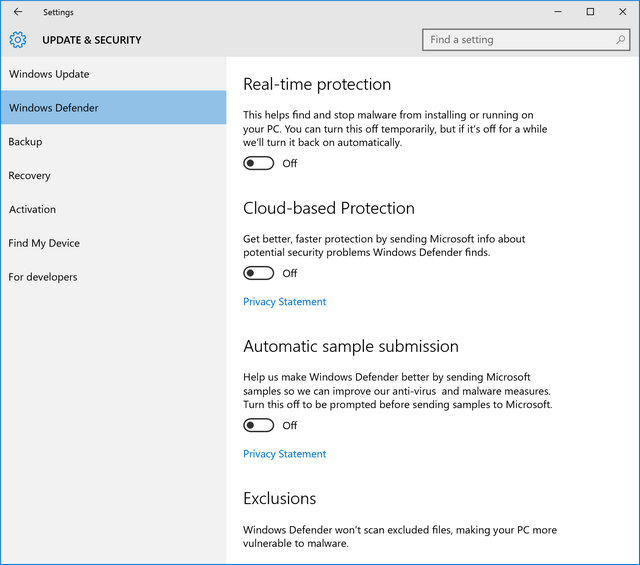The width and height of the screenshot is (640, 565).
Task: Minimize the Settings window
Action: coord(558,12)
